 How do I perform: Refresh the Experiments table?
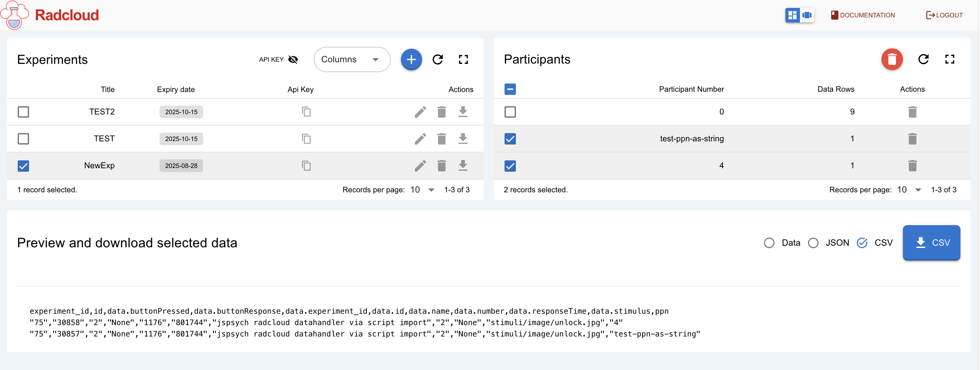(438, 59)
